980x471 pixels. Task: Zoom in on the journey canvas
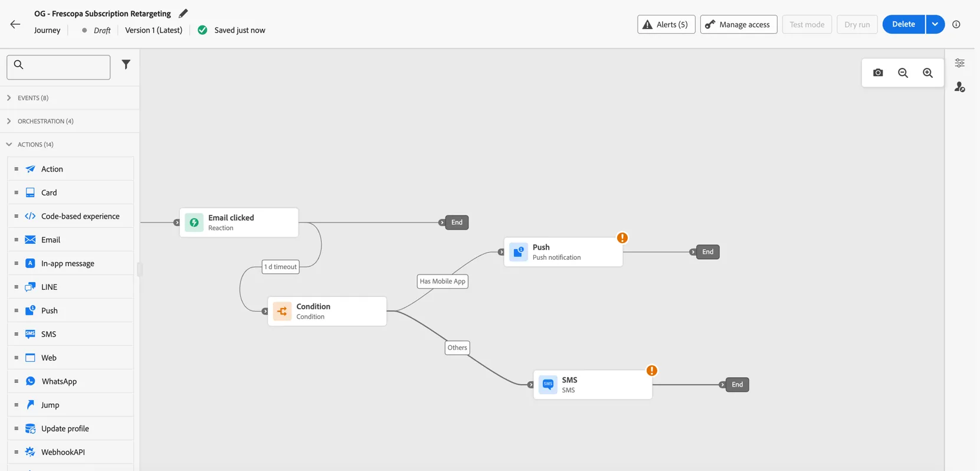coord(927,73)
